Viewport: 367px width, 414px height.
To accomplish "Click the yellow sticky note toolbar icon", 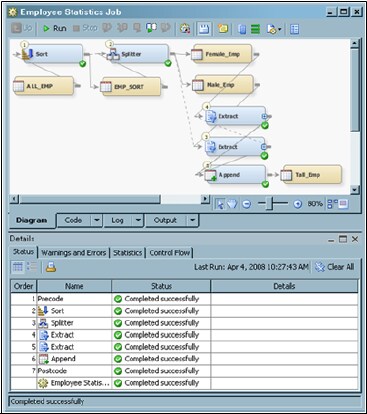I will [223, 29].
